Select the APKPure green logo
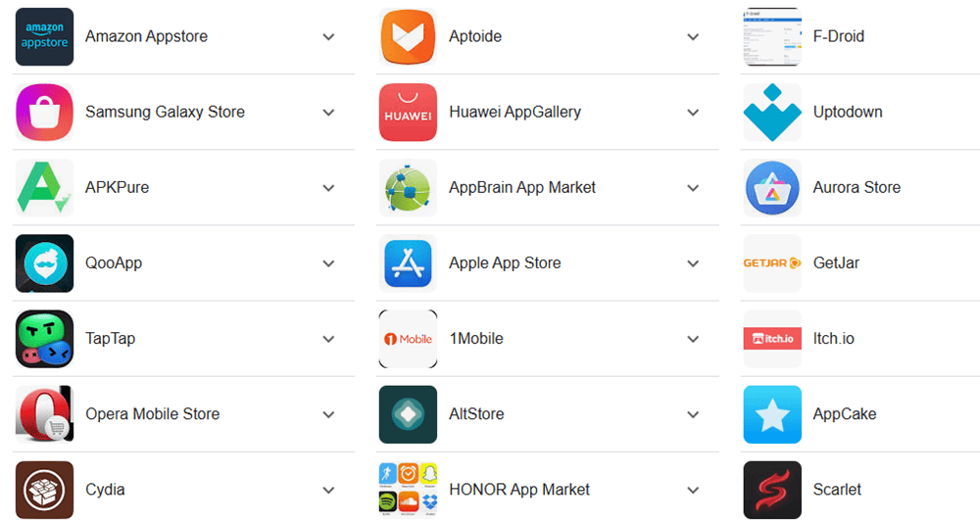Screen dimensions: 980x523 [x=44, y=188]
